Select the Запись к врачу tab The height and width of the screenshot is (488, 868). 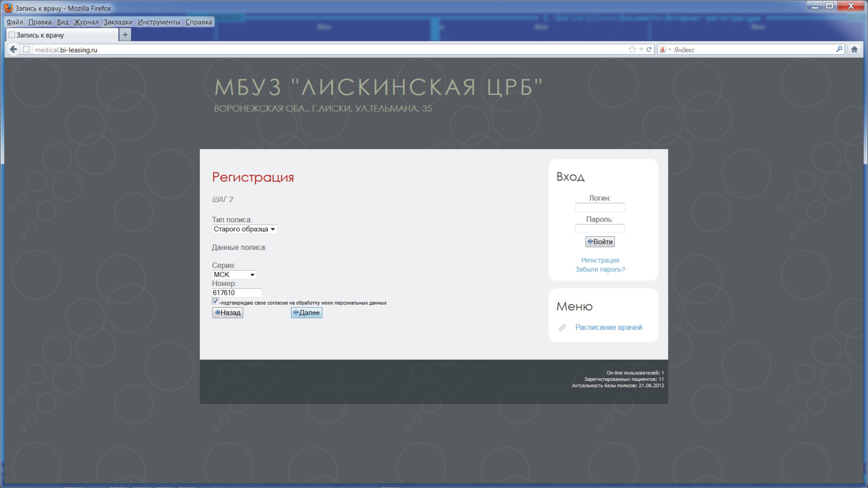(62, 35)
